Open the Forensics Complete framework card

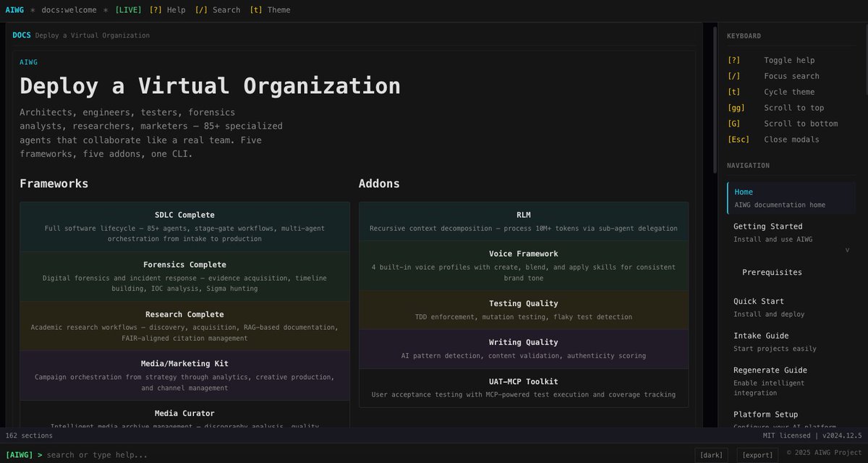pos(184,276)
